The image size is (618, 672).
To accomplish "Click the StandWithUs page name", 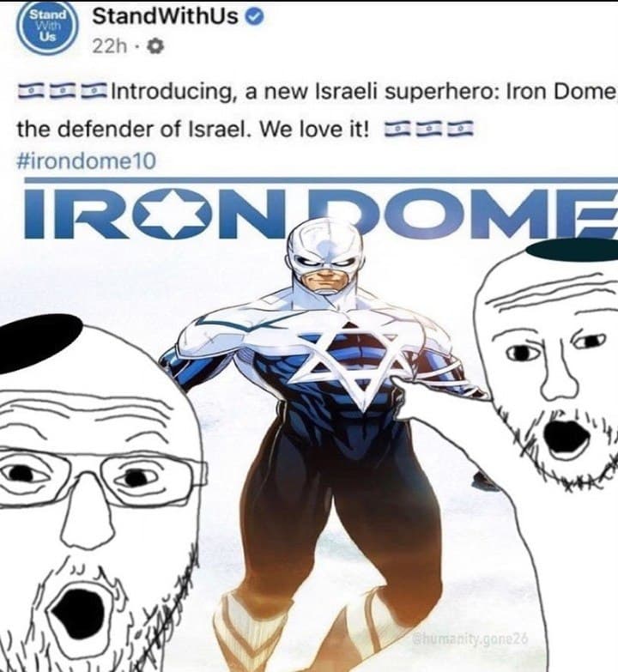I will tap(165, 16).
